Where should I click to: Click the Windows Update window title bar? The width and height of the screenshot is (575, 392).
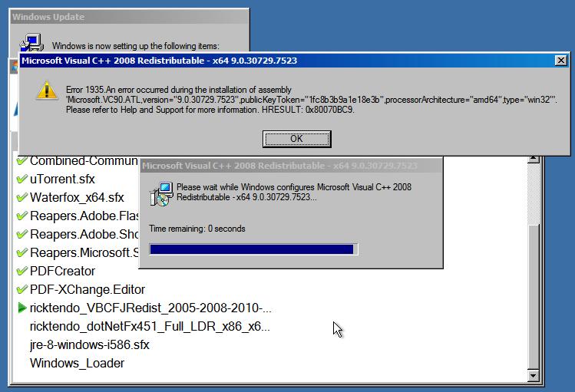click(129, 17)
